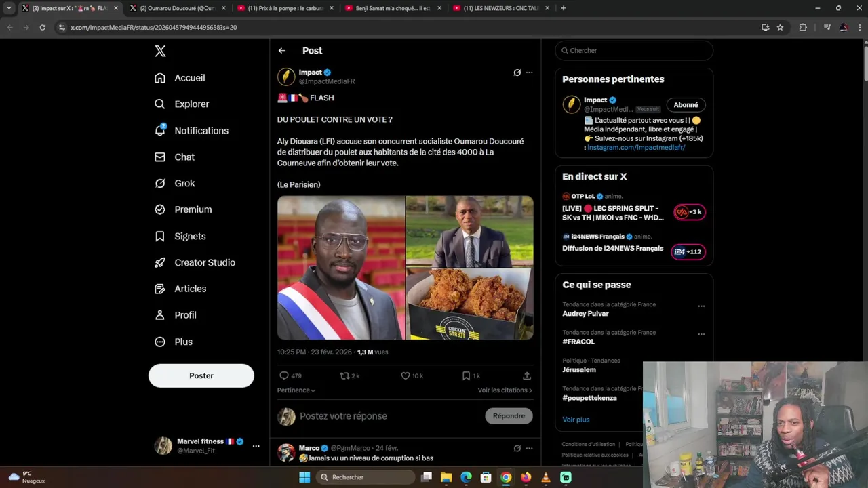Click the Signets bookmark icon
The height and width of the screenshot is (488, 868).
click(x=160, y=237)
